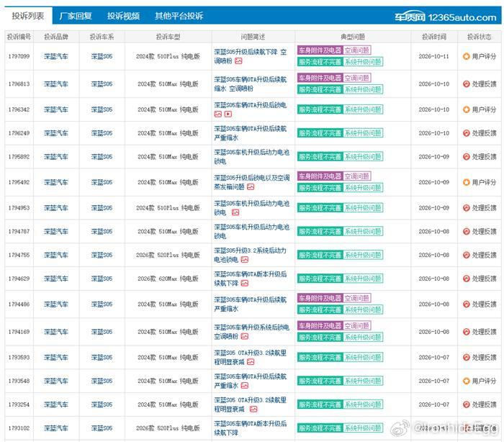Click 系统升级问题 tag in row 1796249

[x=363, y=132]
